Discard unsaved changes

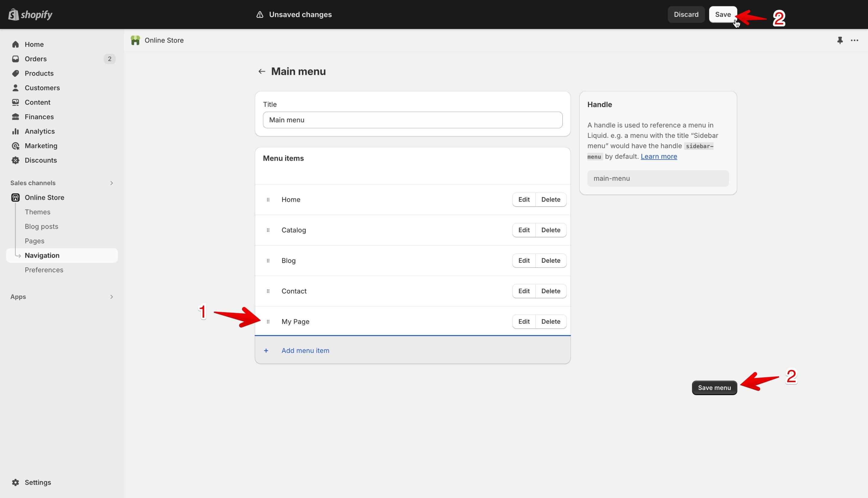coord(686,14)
